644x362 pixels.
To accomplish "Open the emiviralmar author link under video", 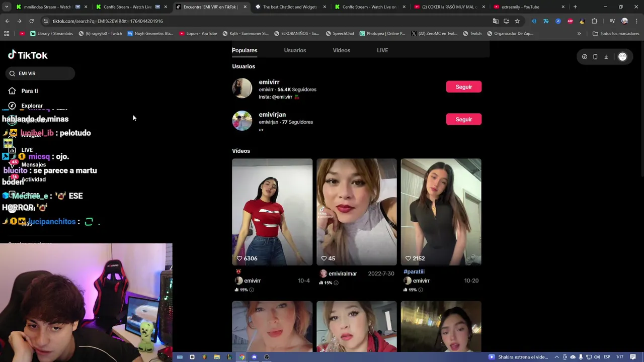I will [x=342, y=274].
